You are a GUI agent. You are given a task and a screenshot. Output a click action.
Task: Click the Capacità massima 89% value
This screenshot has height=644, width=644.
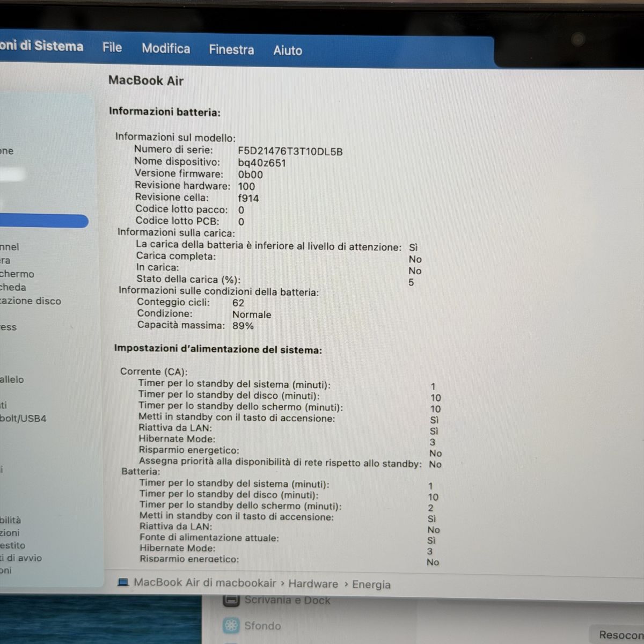(x=243, y=326)
